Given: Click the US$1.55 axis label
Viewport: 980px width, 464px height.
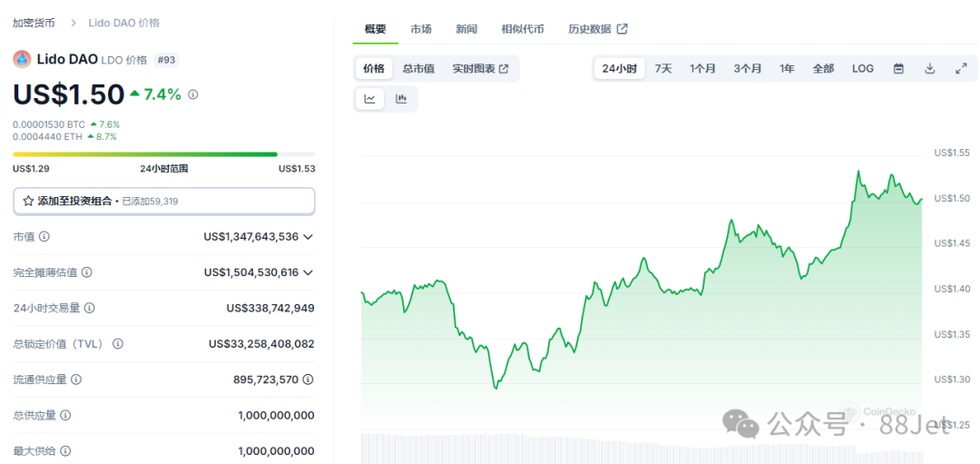Looking at the screenshot, I should pyautogui.click(x=951, y=153).
